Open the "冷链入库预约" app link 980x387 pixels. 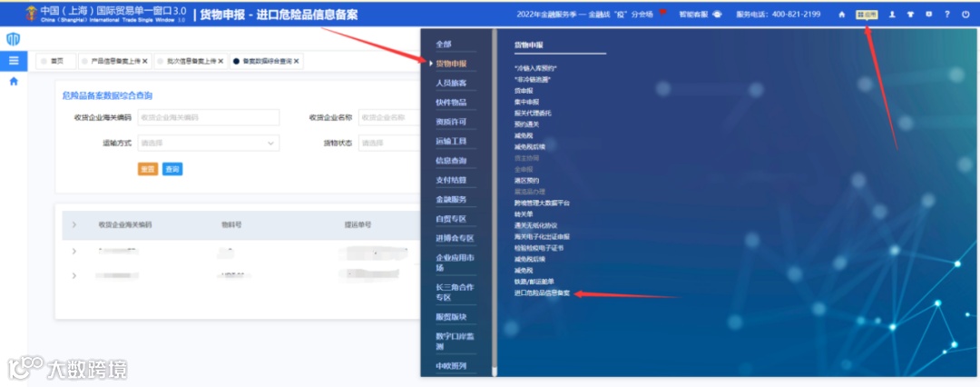point(535,67)
